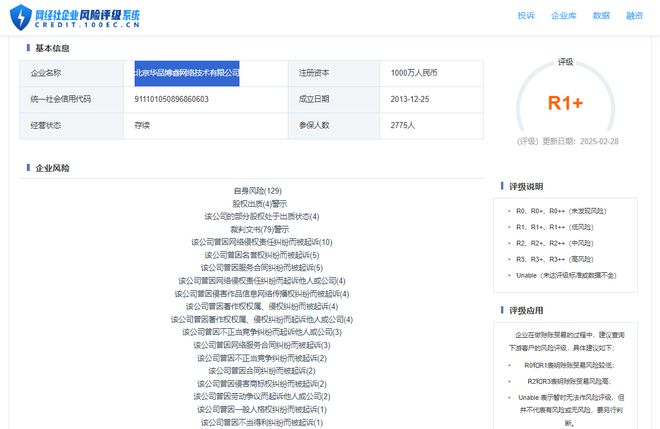Click the 企业风险 section heading
The height and width of the screenshot is (429, 660).
[x=52, y=168]
